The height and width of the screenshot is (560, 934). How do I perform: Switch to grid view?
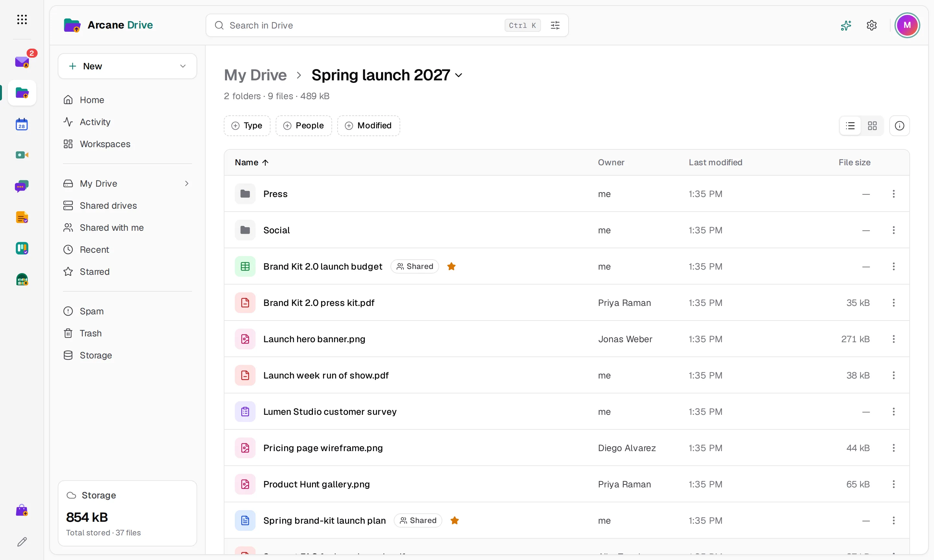(x=872, y=126)
